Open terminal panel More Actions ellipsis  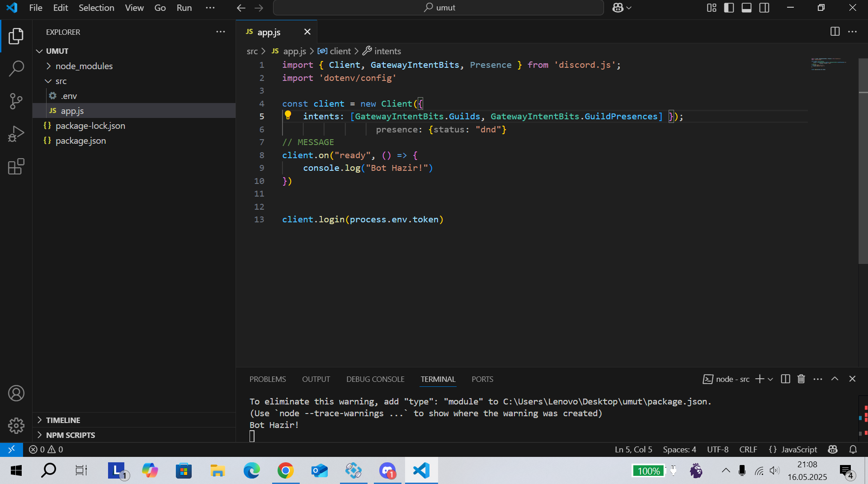818,379
